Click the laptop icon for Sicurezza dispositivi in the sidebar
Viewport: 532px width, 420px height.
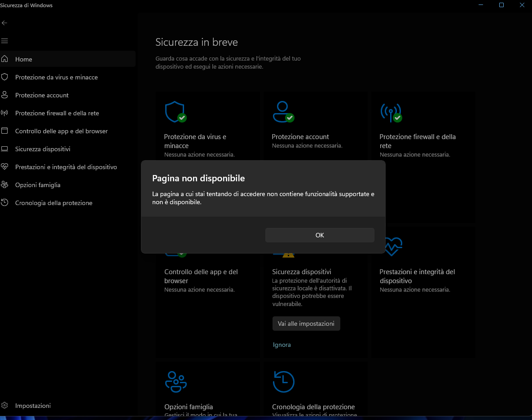(x=4, y=149)
